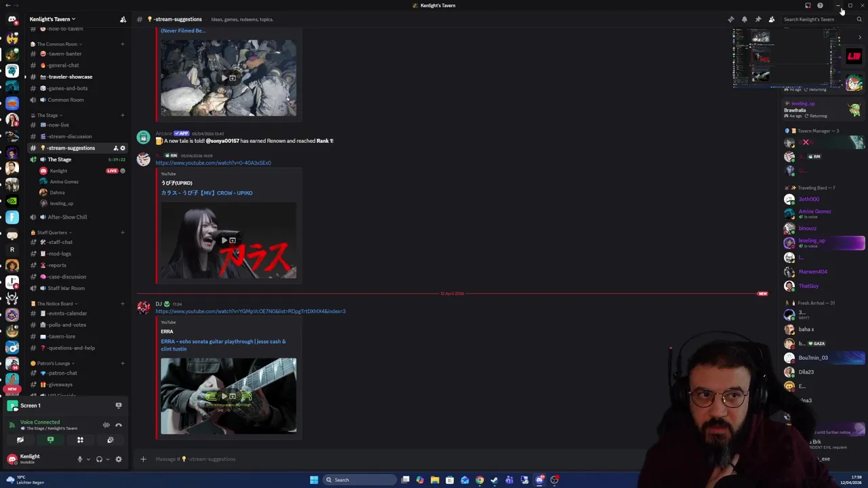868x488 pixels.
Task: Add channel to The Common Room category
Action: click(123, 44)
